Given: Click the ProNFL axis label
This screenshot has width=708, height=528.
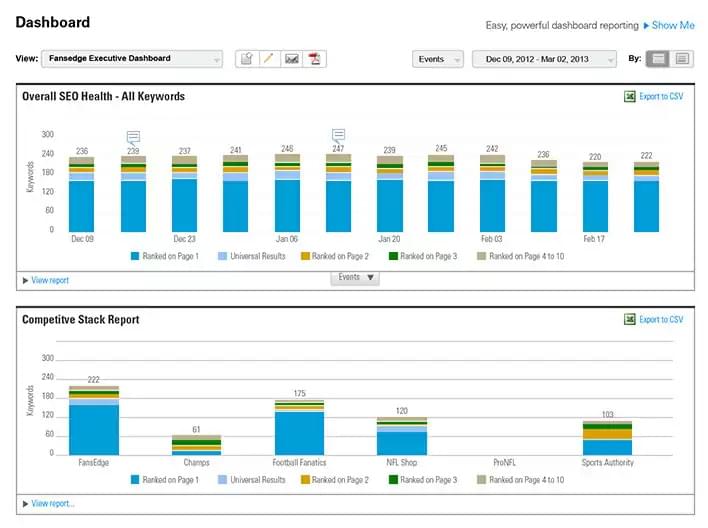Looking at the screenshot, I should pos(504,463).
